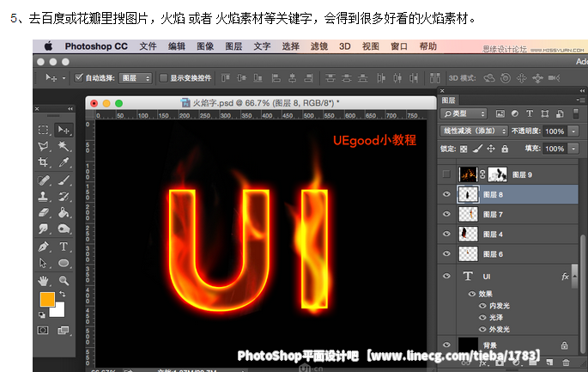Select the Paint Bucket tool

(64, 212)
